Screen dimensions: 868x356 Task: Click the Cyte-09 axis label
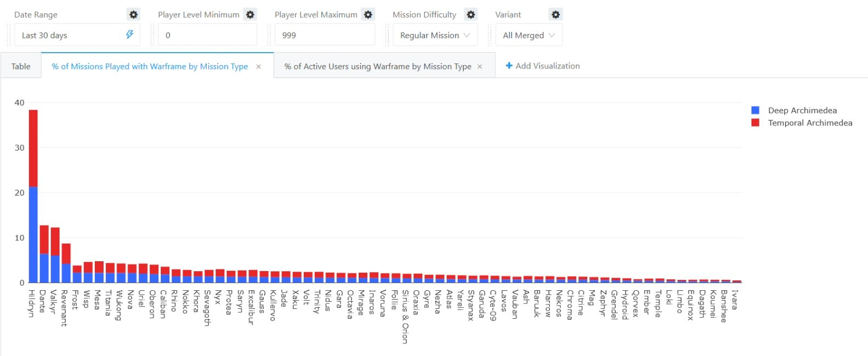[x=493, y=305]
